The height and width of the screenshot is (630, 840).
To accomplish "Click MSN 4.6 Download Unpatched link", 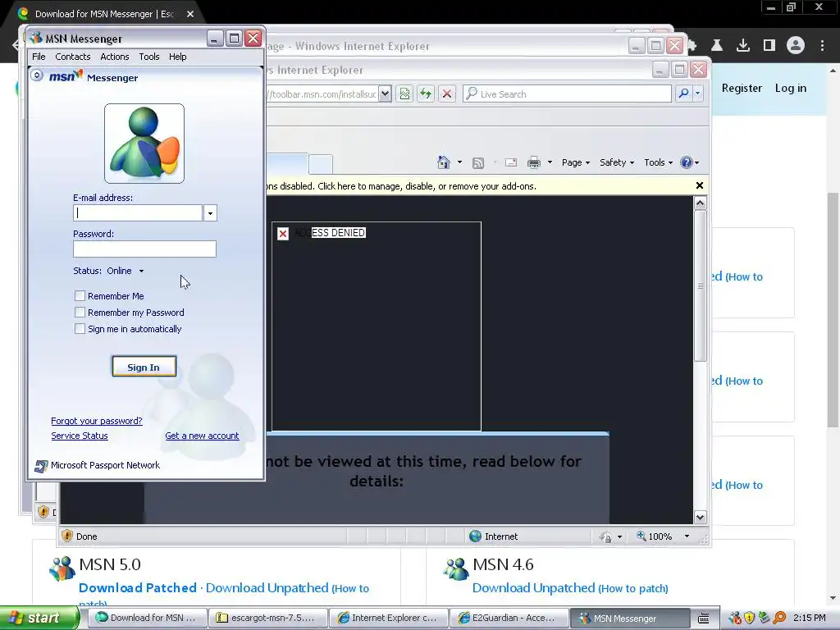I will click(x=533, y=587).
